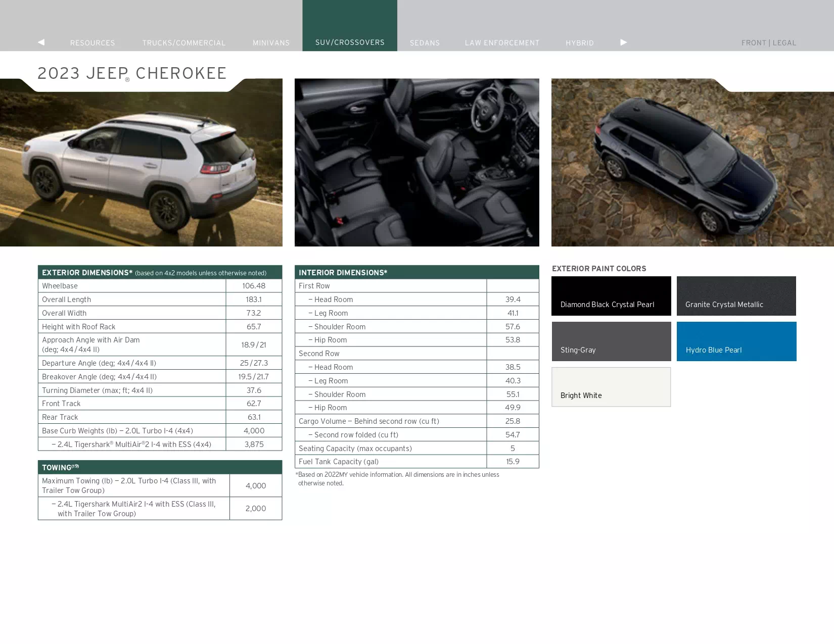Image resolution: width=834 pixels, height=644 pixels.
Task: Click the second row Leg Room value 40.3
Action: [x=513, y=381]
